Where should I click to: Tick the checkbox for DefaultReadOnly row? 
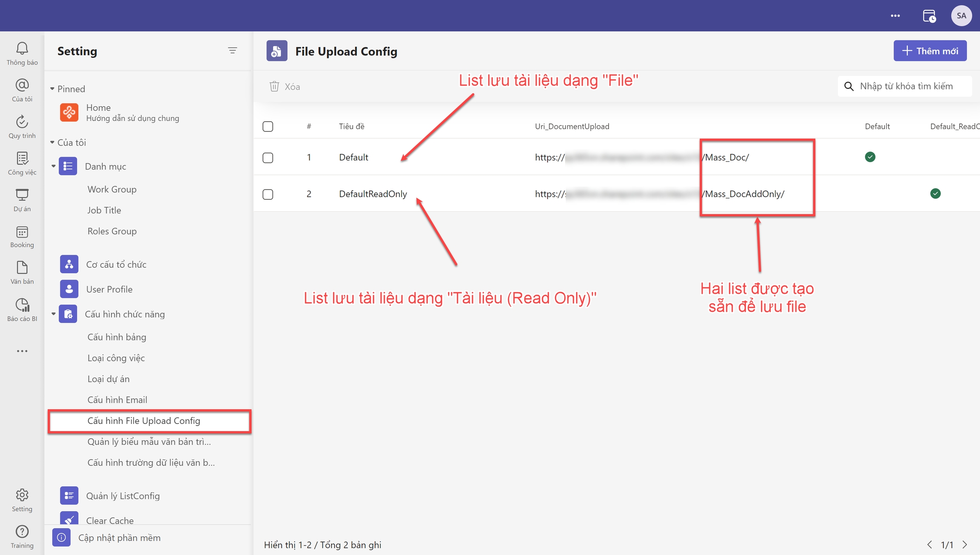point(268,194)
